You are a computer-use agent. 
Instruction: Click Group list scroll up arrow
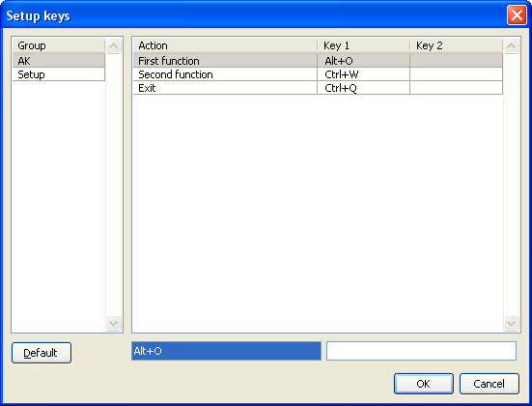pos(113,45)
